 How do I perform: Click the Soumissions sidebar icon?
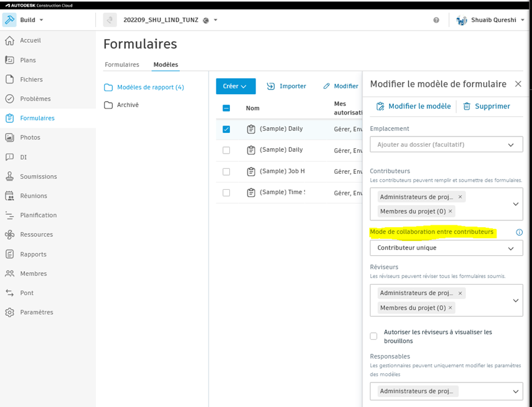tap(13, 176)
